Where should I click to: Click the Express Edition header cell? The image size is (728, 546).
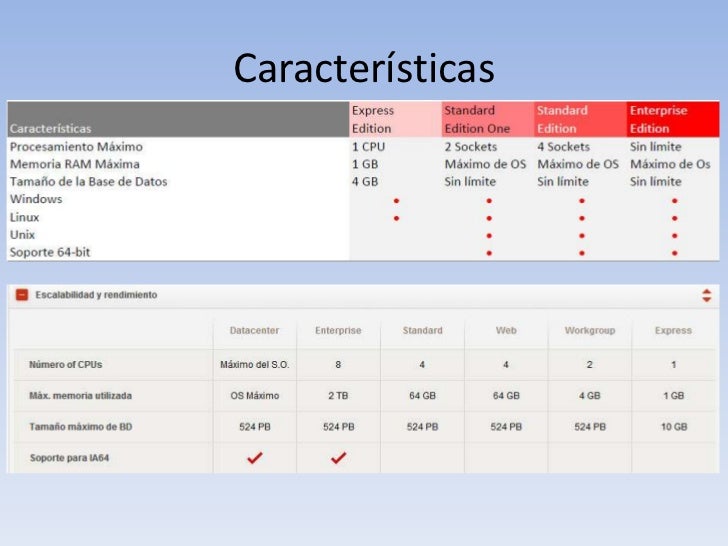click(395, 119)
